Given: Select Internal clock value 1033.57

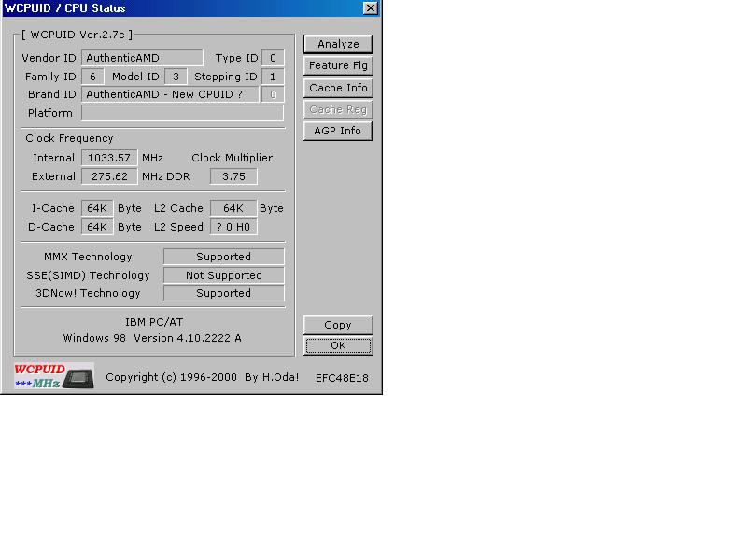Looking at the screenshot, I should point(109,158).
